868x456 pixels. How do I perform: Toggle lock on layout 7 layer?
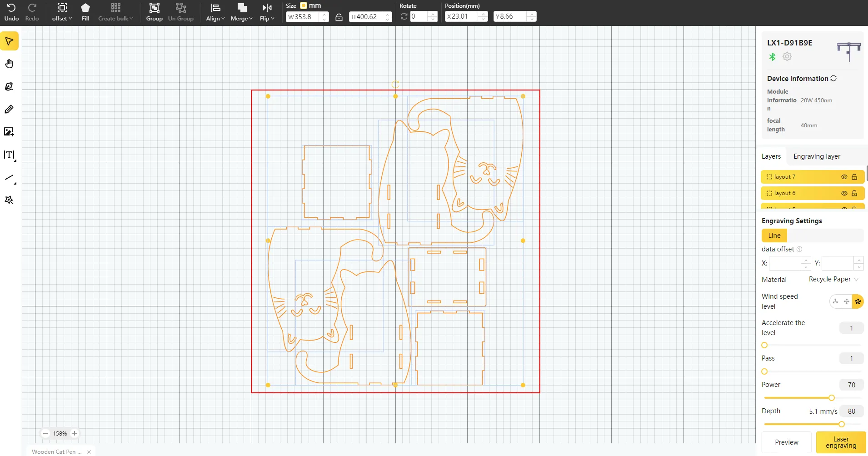click(x=854, y=177)
